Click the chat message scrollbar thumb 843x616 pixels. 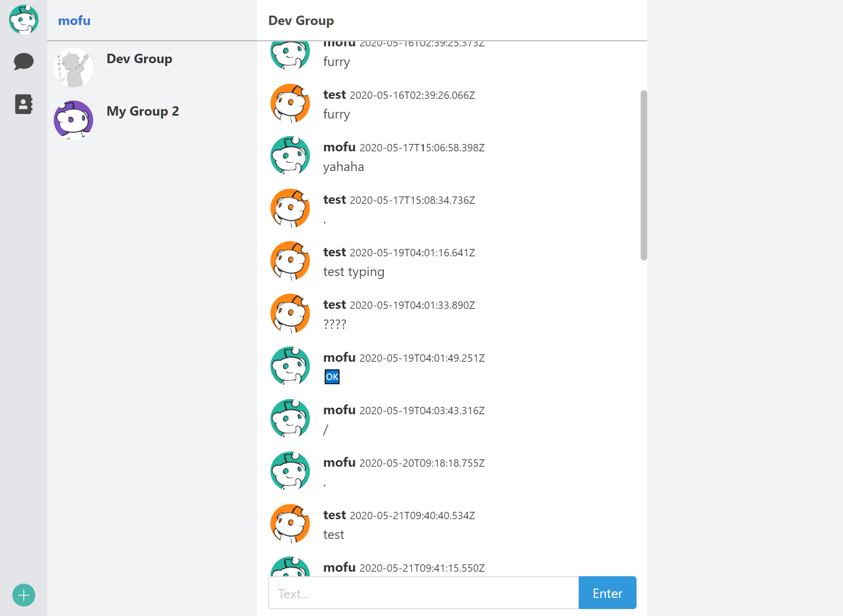coord(644,175)
